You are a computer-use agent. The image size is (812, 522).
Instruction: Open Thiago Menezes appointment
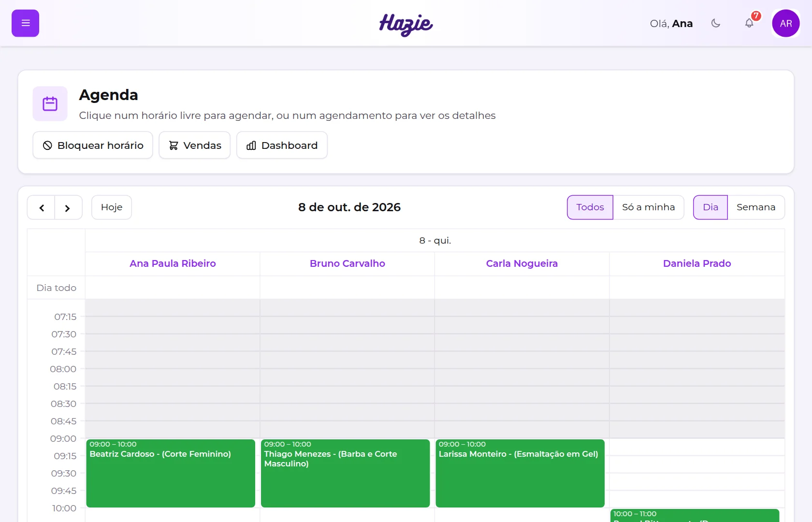coord(345,473)
